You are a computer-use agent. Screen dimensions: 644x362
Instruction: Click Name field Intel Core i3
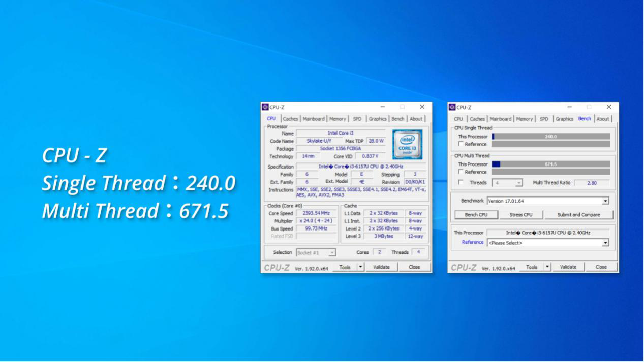coord(341,133)
